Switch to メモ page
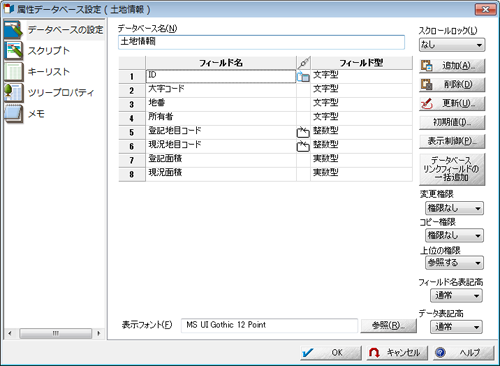This screenshot has width=500, height=366. 36,114
